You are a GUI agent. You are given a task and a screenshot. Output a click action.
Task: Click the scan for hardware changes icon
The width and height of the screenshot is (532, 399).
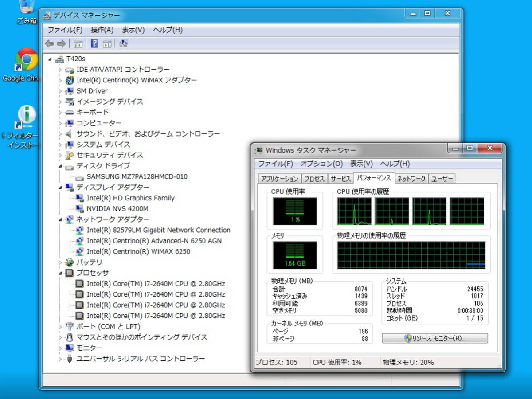tap(124, 43)
